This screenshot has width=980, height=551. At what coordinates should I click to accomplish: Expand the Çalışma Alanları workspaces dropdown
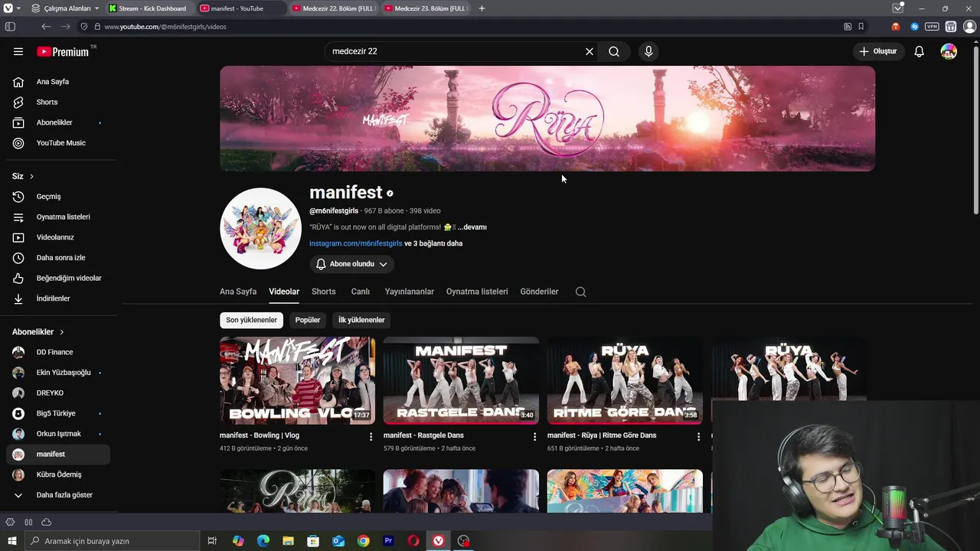[x=67, y=8]
